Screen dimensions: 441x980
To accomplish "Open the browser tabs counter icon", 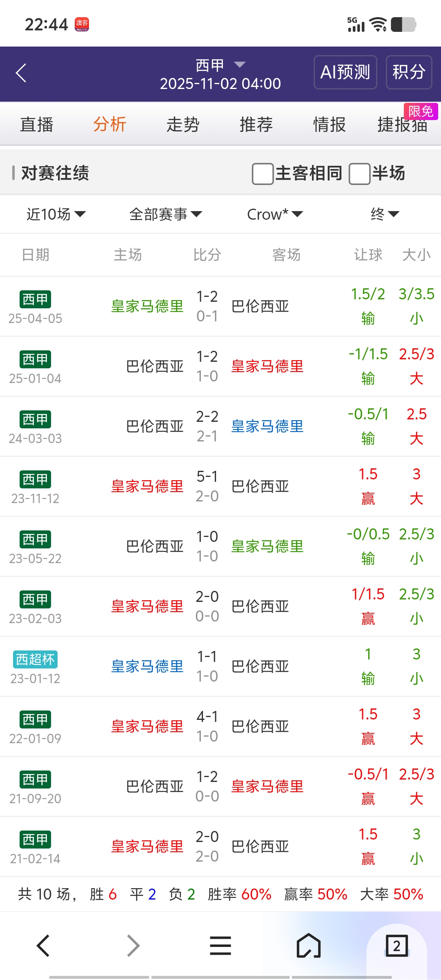I will (396, 946).
